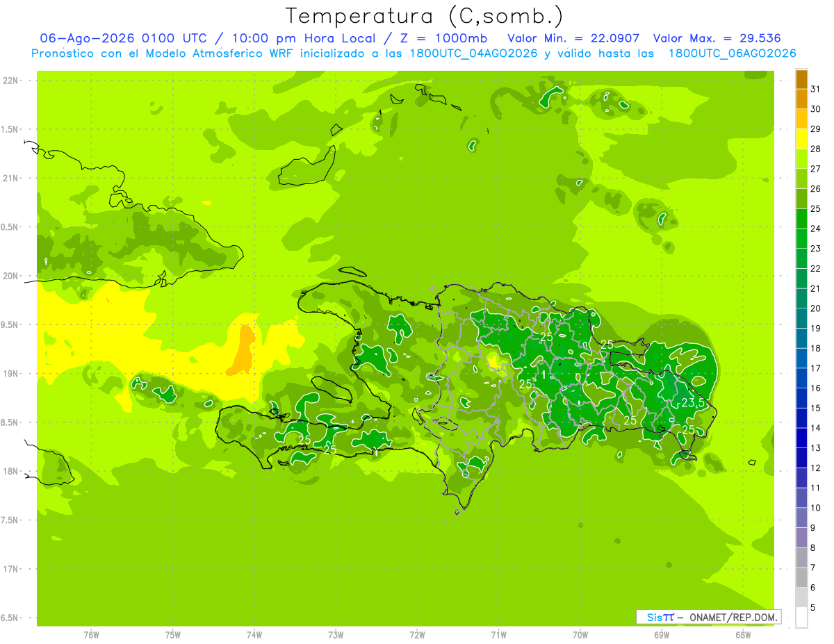Click the '18N' latitude label
The width and height of the screenshot is (834, 644).
click(11, 471)
